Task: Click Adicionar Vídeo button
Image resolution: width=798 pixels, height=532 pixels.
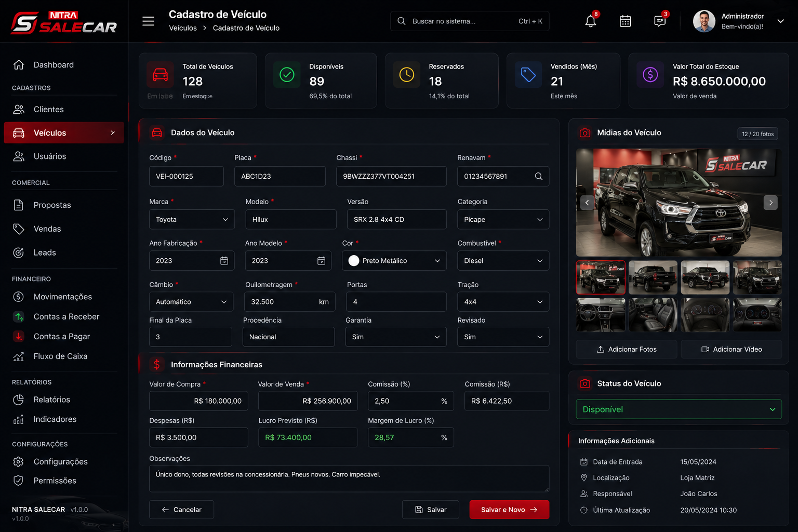Action: click(731, 349)
